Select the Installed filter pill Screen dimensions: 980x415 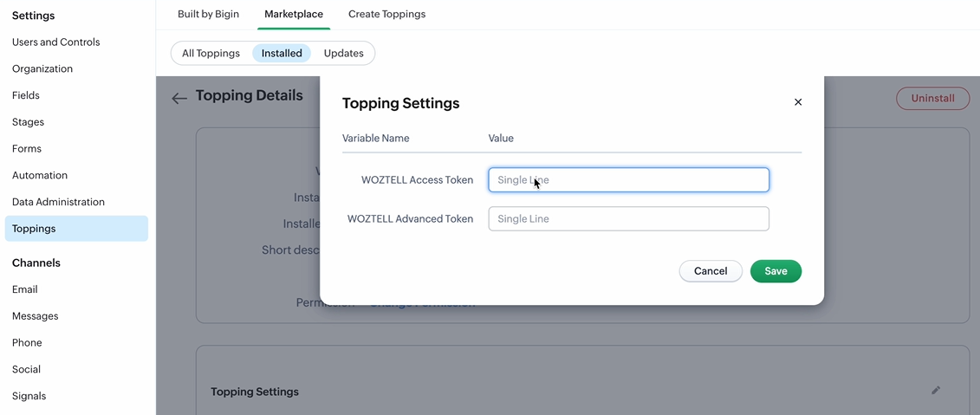pos(282,53)
